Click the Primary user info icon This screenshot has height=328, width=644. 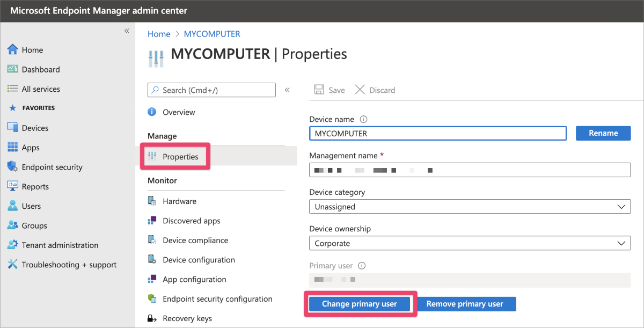tap(362, 266)
